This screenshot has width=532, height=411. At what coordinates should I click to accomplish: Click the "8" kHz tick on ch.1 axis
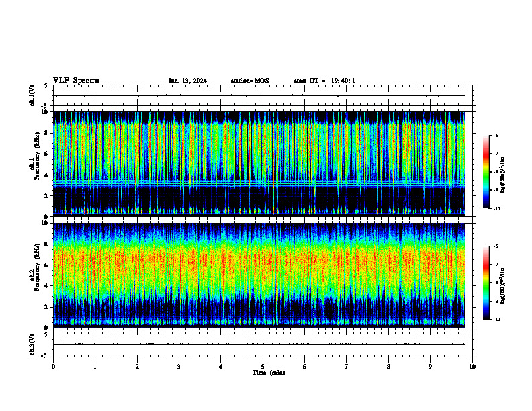(x=47, y=133)
